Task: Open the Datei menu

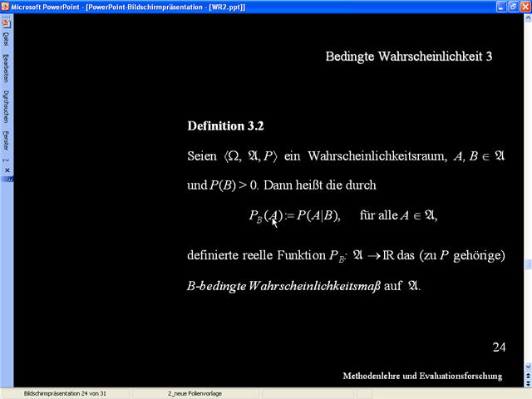Action: pos(6,41)
